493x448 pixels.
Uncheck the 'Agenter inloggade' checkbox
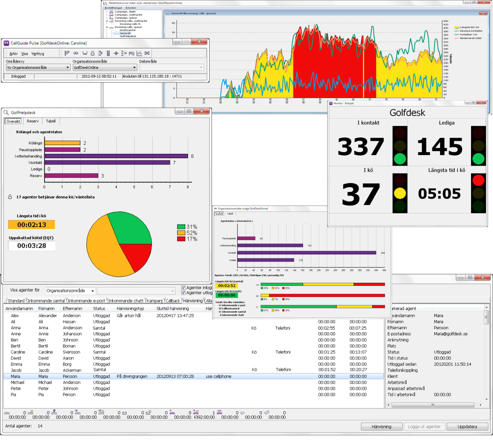point(184,288)
